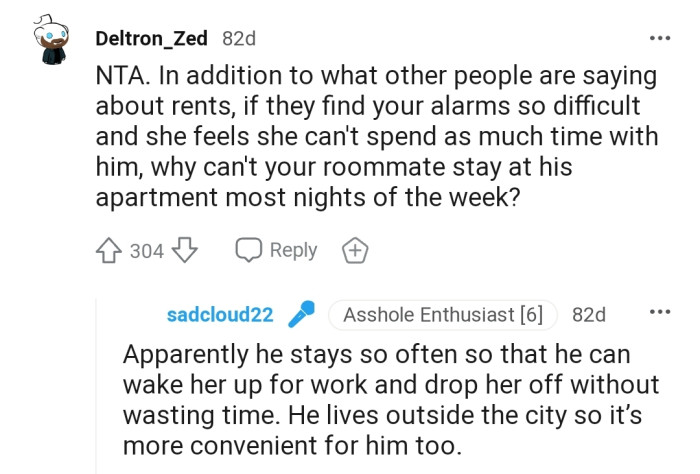Click the 82d timestamp on sadcloud22's reply
This screenshot has height=474, width=700.
click(x=588, y=315)
